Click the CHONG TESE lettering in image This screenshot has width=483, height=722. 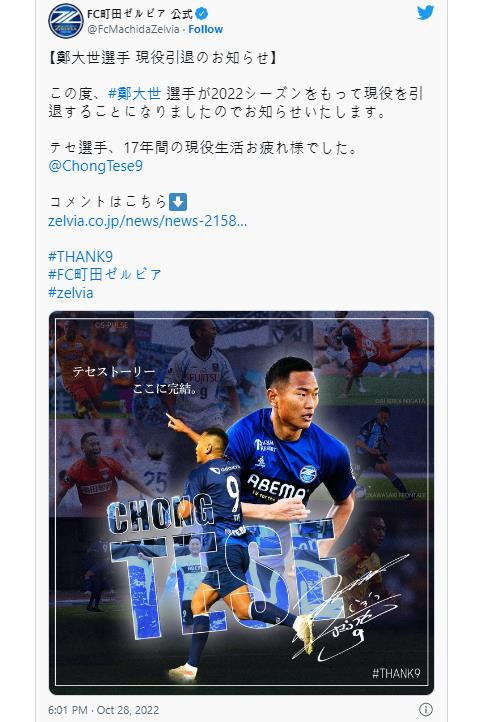click(x=221, y=564)
